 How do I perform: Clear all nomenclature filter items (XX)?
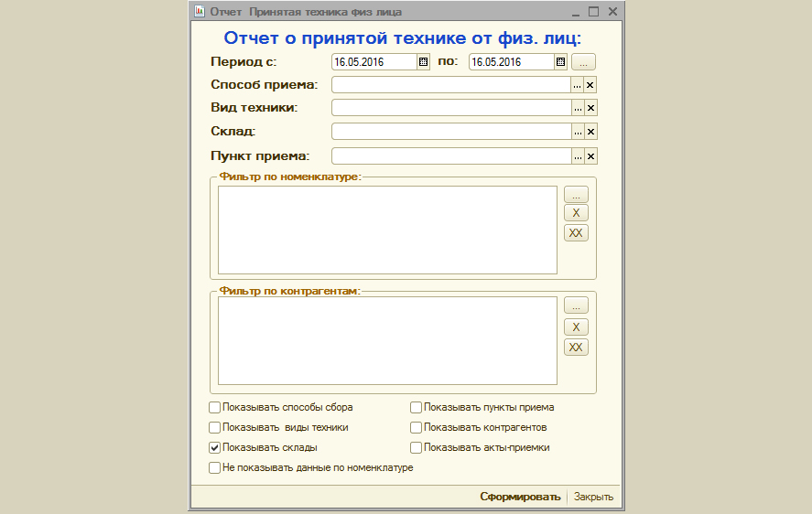point(576,233)
